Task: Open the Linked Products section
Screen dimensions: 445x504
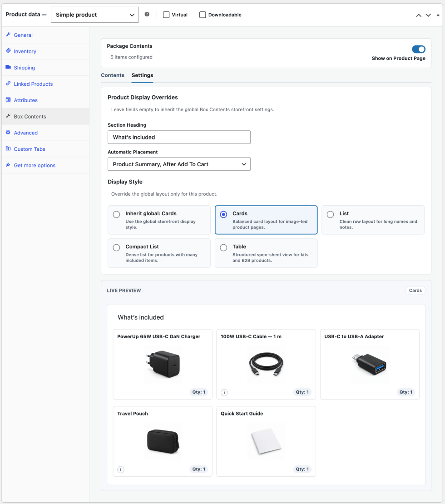Action: [46, 84]
